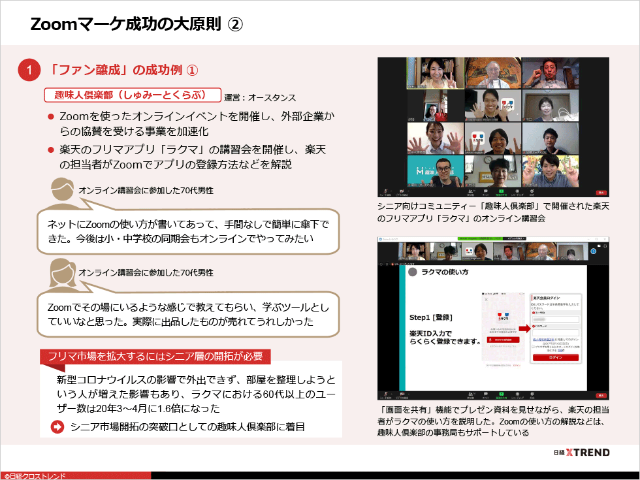Click bullet starting Zoomを使ったオンラインイベント
This screenshot has width=640, height=480.
pyautogui.click(x=197, y=124)
